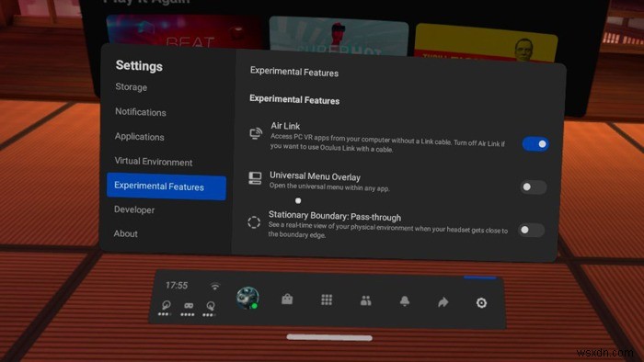Image resolution: width=644 pixels, height=362 pixels.
Task: Turn off the Air Link toggle
Action: click(535, 144)
